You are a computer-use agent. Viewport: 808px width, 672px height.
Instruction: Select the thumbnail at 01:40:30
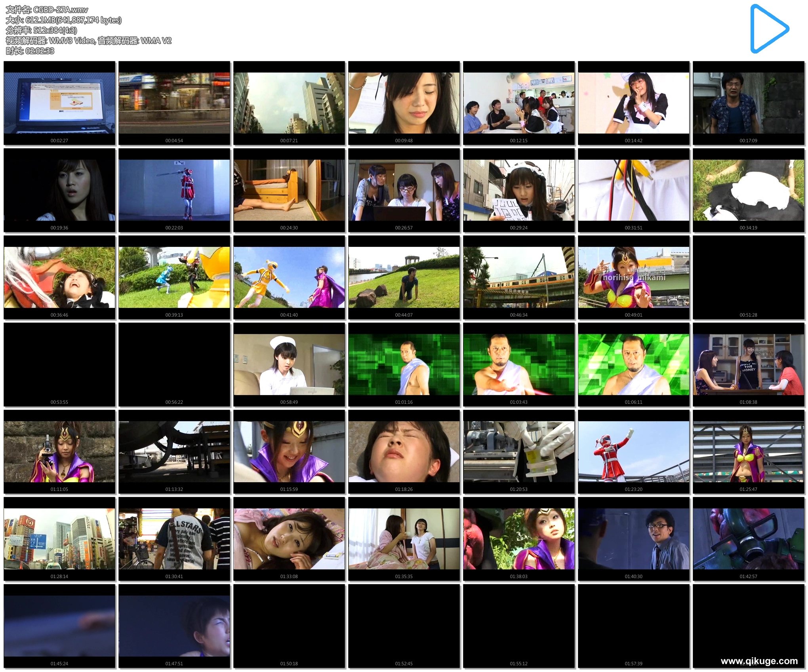tap(633, 539)
